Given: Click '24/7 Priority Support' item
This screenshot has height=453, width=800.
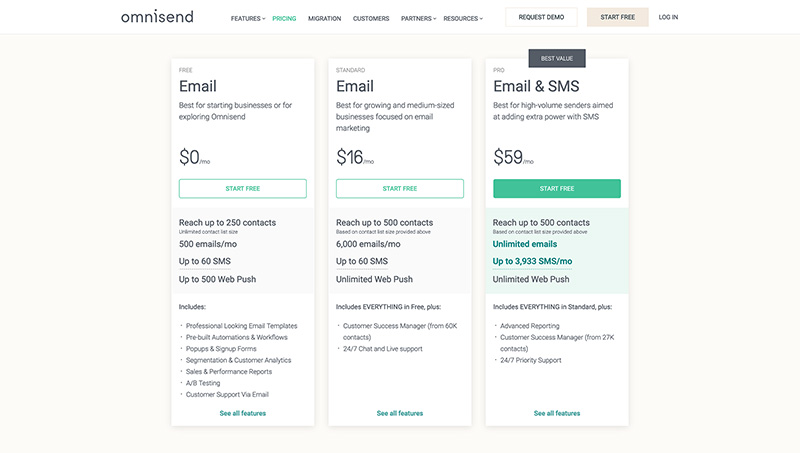Looking at the screenshot, I should pyautogui.click(x=531, y=360).
